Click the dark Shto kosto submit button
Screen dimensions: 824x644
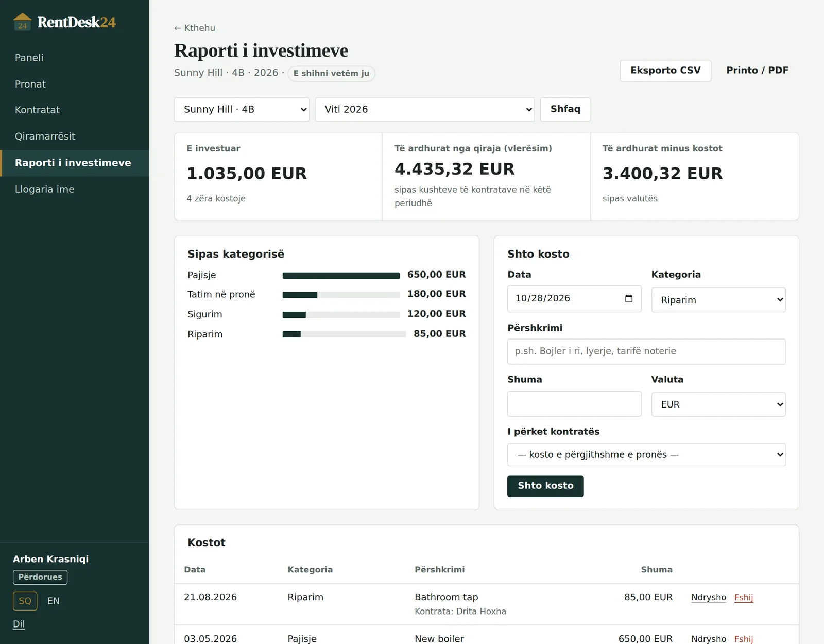point(545,486)
